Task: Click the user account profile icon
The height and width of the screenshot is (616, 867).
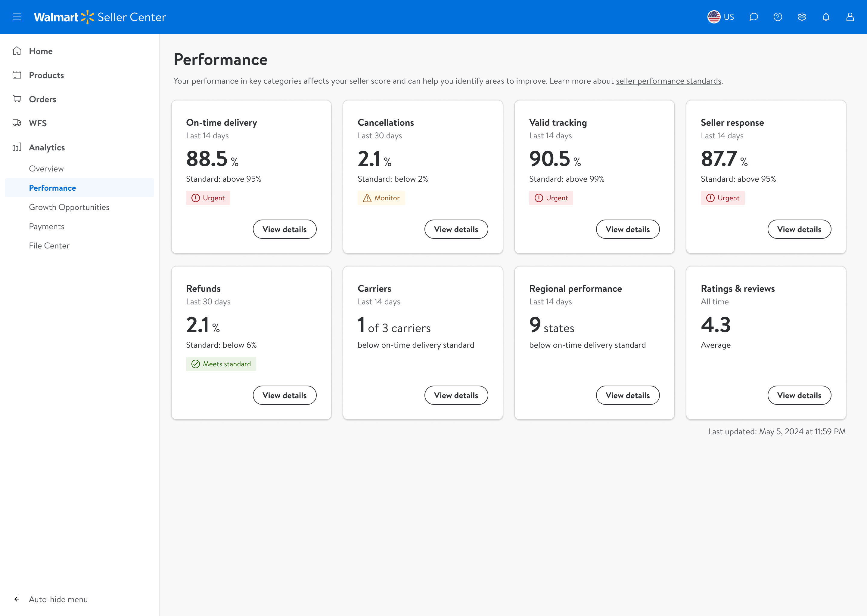Action: (x=850, y=17)
